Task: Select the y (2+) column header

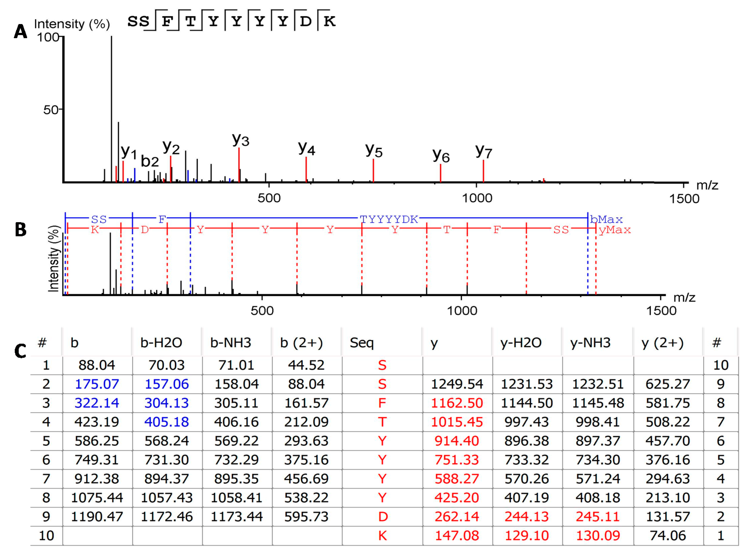Action: [662, 343]
